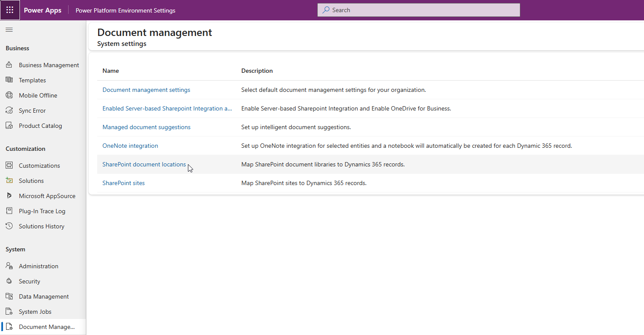Click the Data Management icon
Image resolution: width=644 pixels, height=335 pixels.
point(9,296)
